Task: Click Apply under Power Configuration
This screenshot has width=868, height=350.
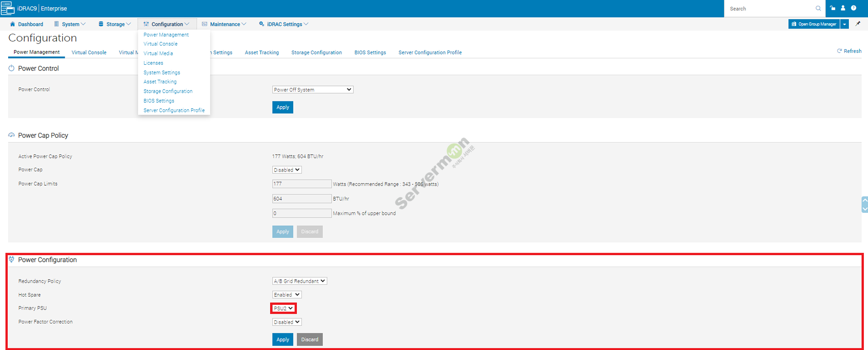Action: 283,339
